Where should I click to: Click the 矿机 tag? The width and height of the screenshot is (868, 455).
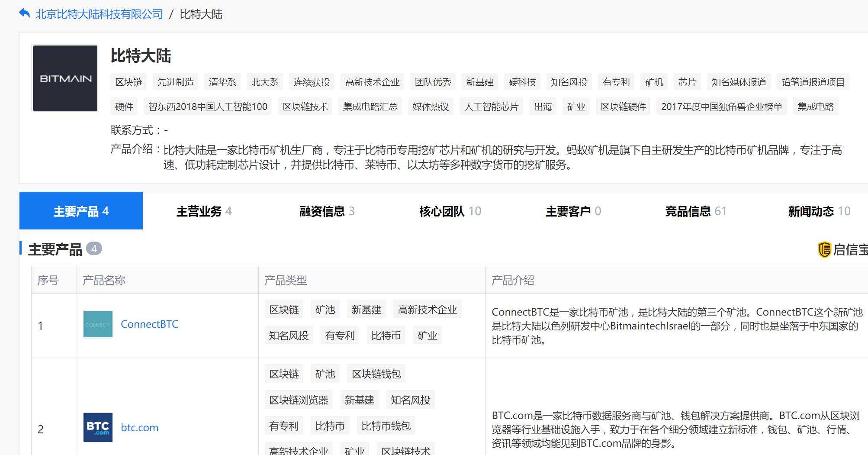click(x=654, y=82)
